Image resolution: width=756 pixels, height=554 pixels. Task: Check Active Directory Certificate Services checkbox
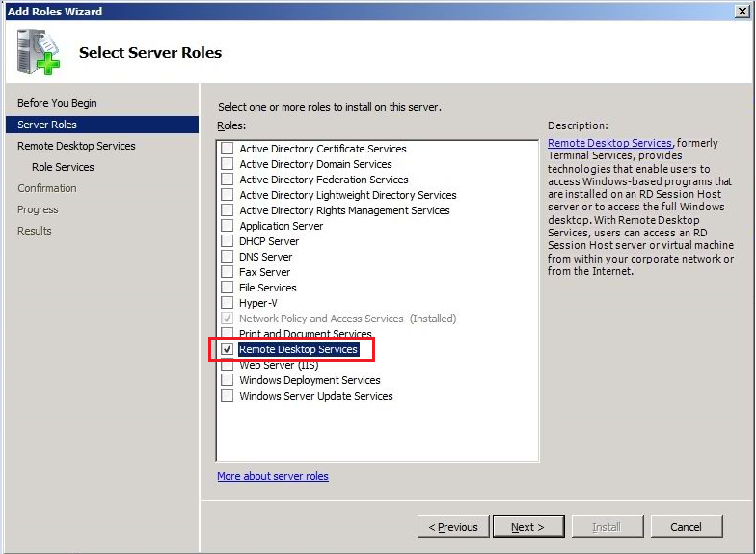pos(228,149)
